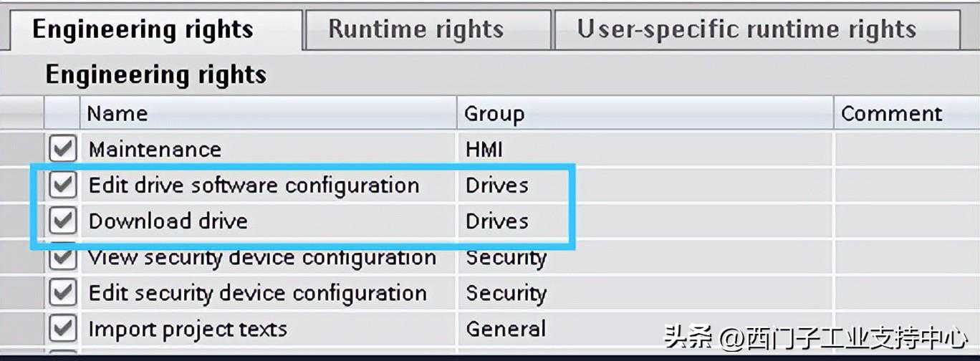The image size is (980, 361).
Task: Click the Comment column header
Action: 891,114
